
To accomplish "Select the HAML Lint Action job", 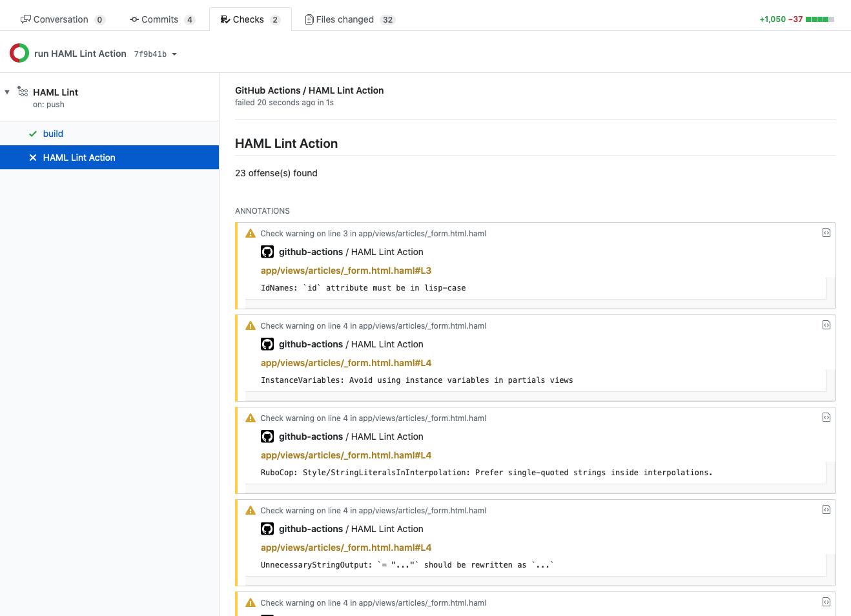I will 110,158.
